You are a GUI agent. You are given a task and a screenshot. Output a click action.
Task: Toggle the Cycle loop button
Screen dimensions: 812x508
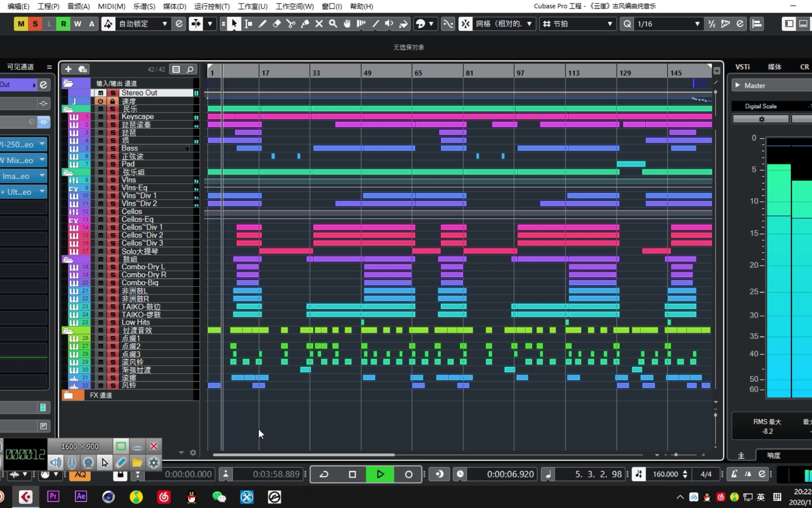tap(324, 474)
